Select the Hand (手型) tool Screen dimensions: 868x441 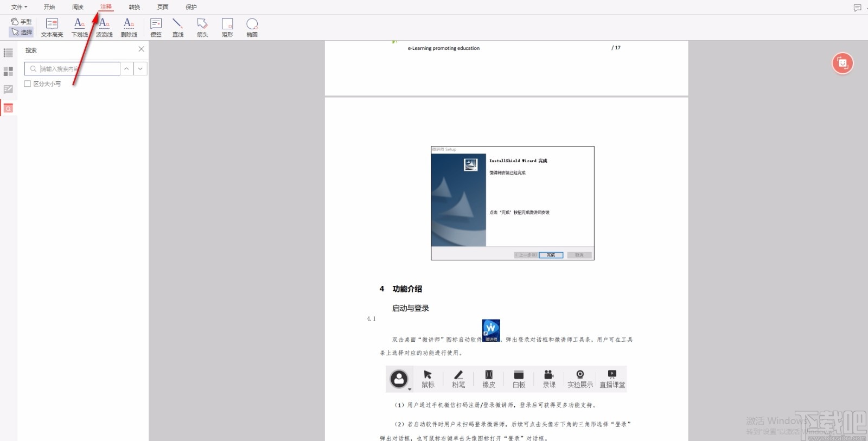[21, 22]
